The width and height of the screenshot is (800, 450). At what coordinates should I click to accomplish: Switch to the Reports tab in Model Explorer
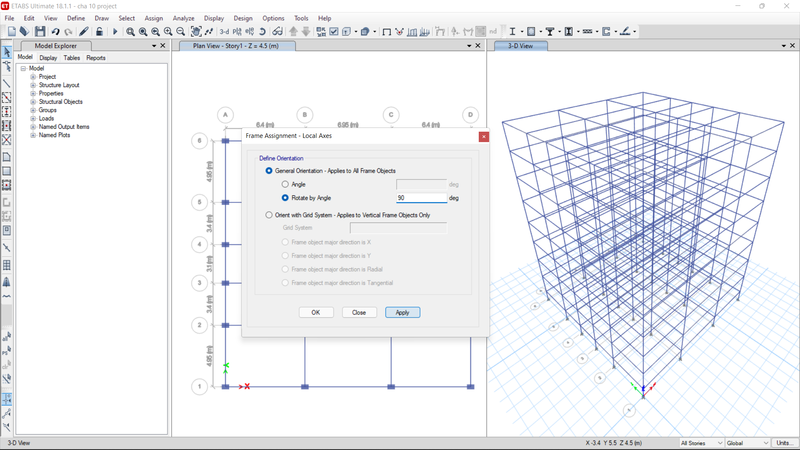(x=95, y=58)
